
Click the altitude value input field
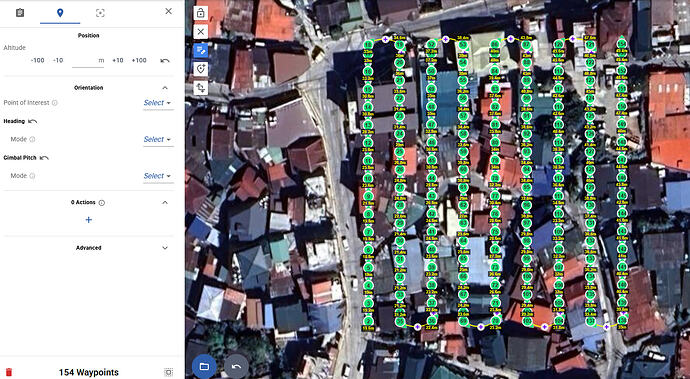[x=88, y=61]
